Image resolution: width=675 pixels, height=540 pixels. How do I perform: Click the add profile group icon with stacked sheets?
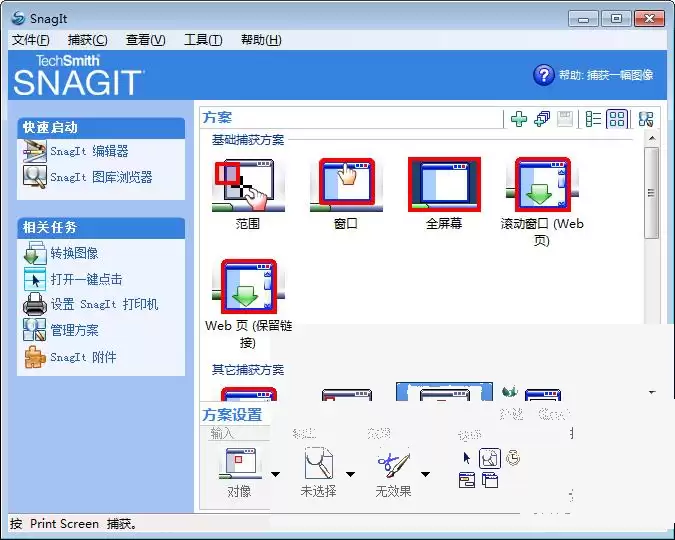pyautogui.click(x=542, y=119)
